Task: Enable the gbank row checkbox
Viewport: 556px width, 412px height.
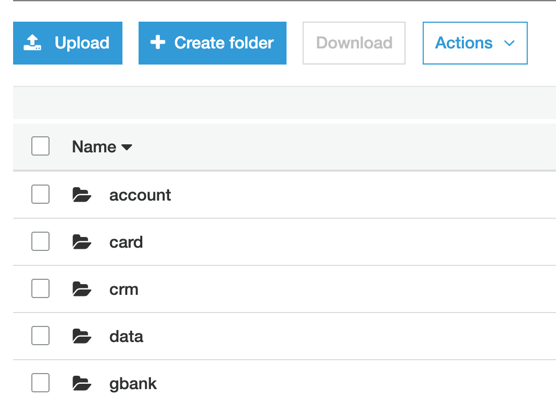Action: click(40, 383)
